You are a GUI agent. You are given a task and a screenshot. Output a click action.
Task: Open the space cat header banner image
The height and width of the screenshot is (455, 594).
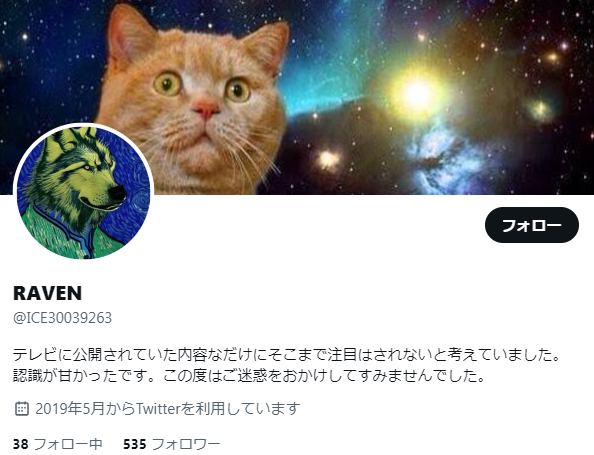(x=297, y=97)
